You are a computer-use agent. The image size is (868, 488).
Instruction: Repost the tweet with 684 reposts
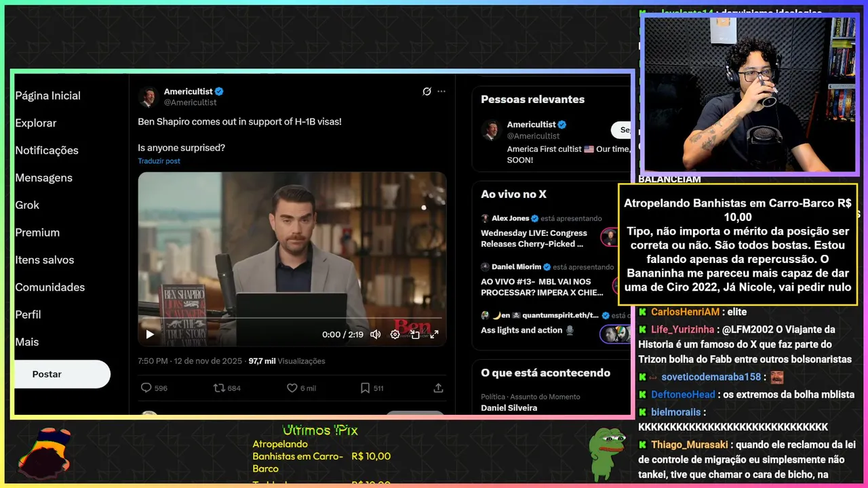(x=227, y=388)
